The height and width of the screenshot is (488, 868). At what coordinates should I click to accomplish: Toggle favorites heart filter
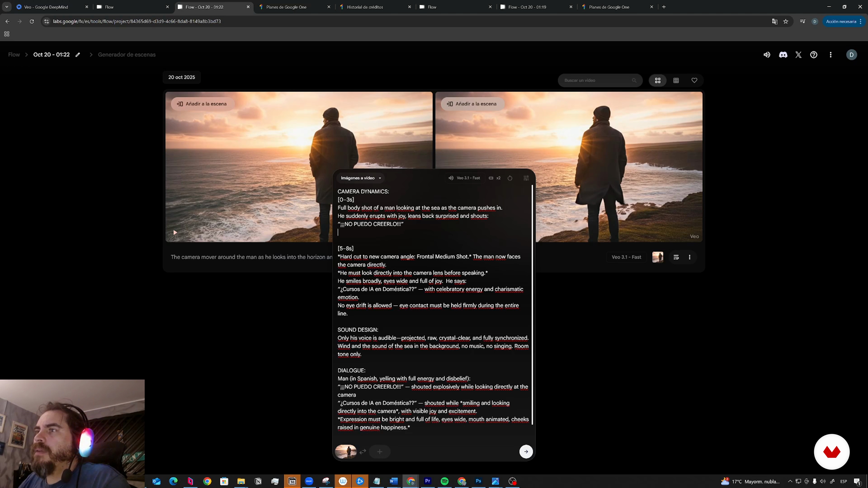(694, 80)
